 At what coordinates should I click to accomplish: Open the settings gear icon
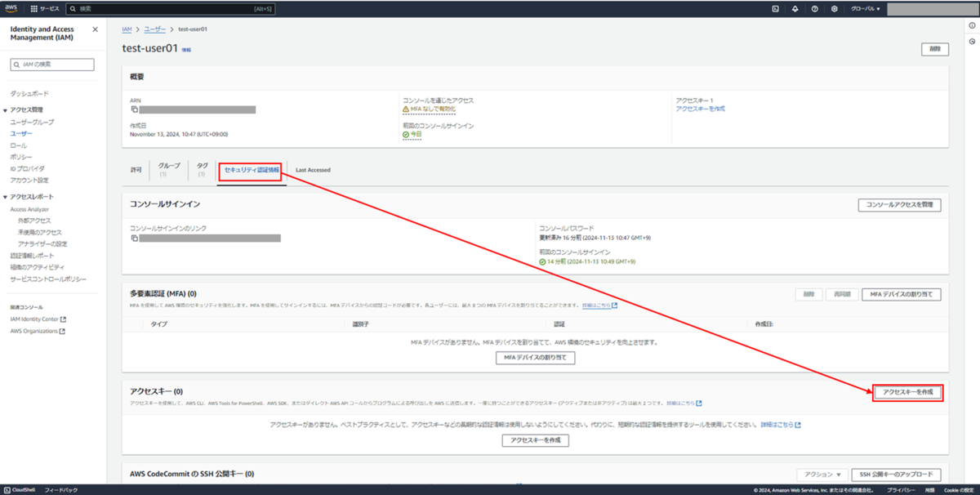click(x=834, y=8)
